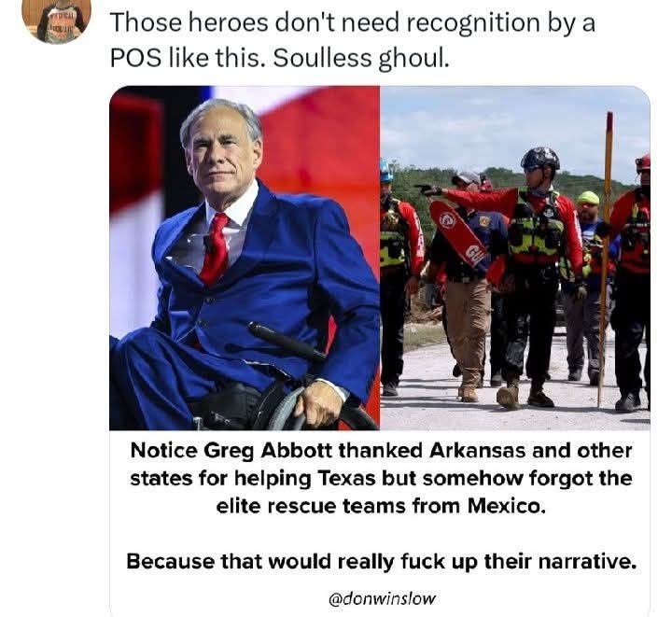Open the photo of the man in the blue suit
Viewport: 672px width, 617px height.
[245, 258]
